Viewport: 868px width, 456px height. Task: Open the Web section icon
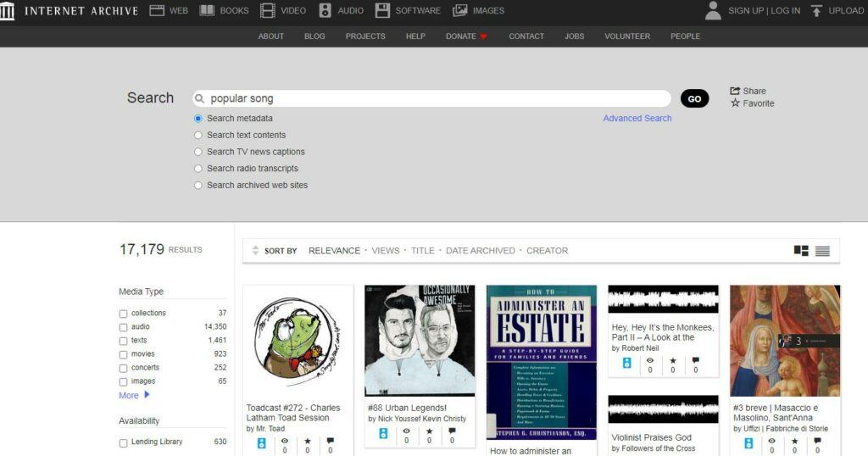157,10
